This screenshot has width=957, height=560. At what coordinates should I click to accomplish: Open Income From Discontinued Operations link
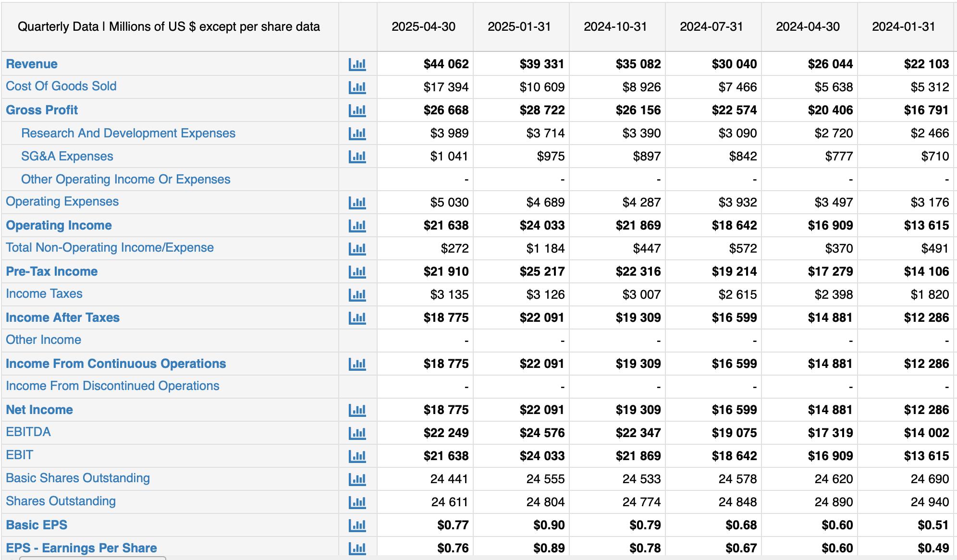pos(112,386)
